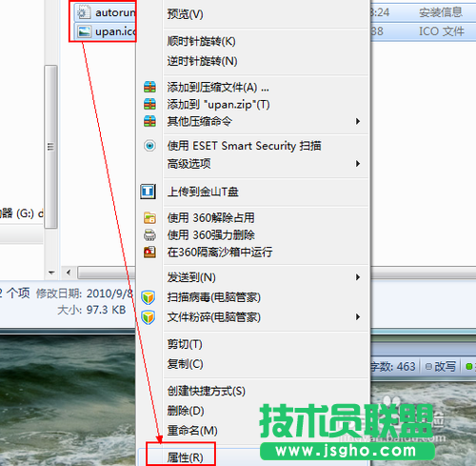Select 剪切(T) from context menu
The width and height of the screenshot is (476, 466).
click(185, 344)
